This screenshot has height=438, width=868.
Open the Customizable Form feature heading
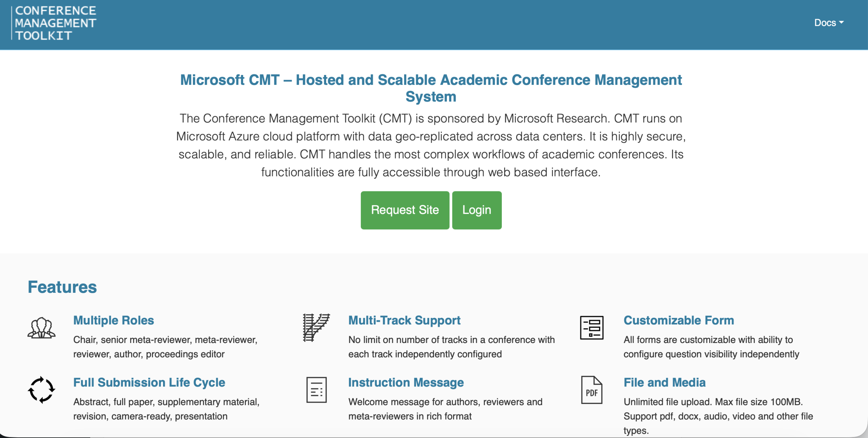pyautogui.click(x=678, y=320)
